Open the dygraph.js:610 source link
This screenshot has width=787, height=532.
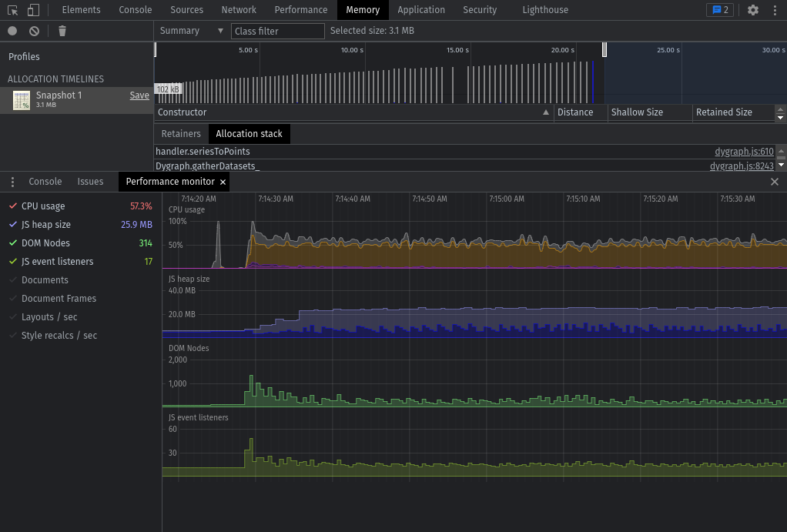coord(744,152)
